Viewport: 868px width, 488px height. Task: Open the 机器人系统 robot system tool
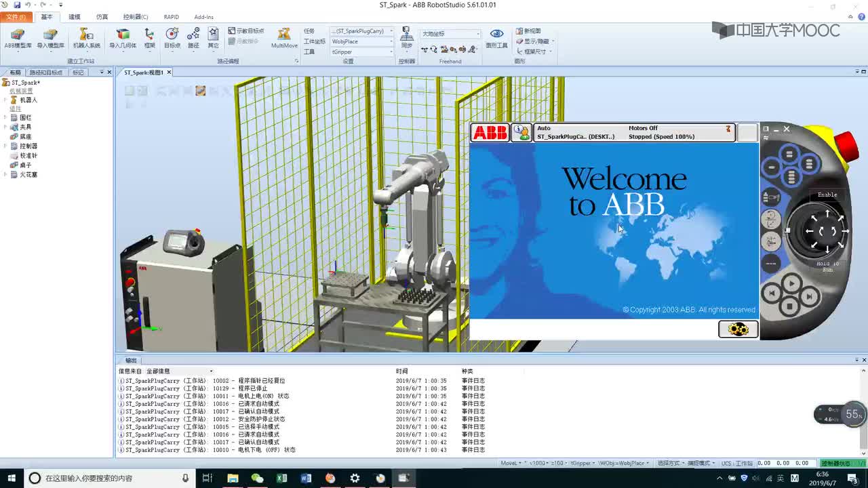click(86, 39)
